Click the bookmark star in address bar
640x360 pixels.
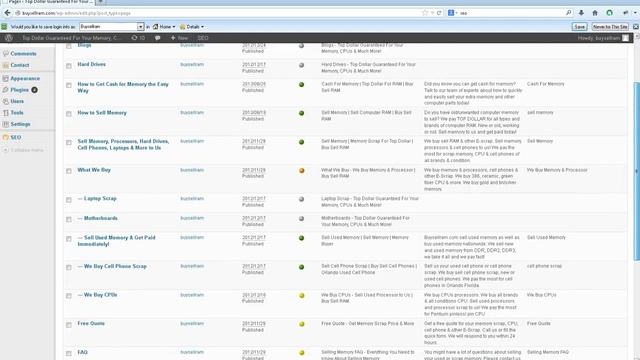pos(425,13)
